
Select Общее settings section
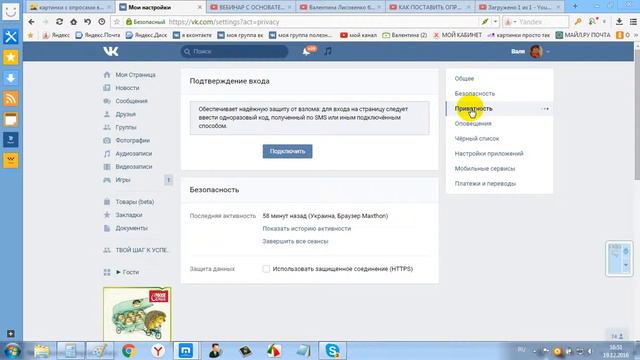pos(464,78)
